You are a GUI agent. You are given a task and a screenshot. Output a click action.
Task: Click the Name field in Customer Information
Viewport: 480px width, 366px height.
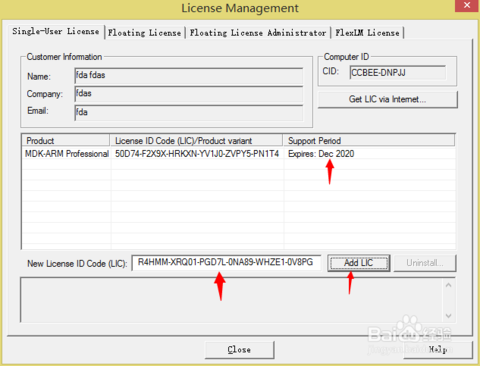click(x=189, y=76)
